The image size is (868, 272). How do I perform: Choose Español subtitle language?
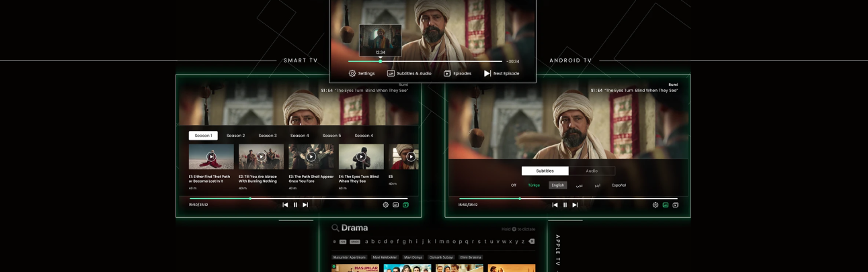point(619,185)
